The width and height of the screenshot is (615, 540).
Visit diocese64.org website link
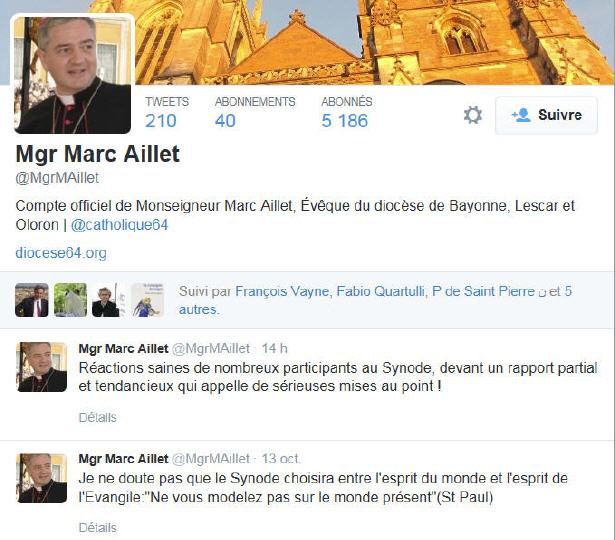coord(61,253)
